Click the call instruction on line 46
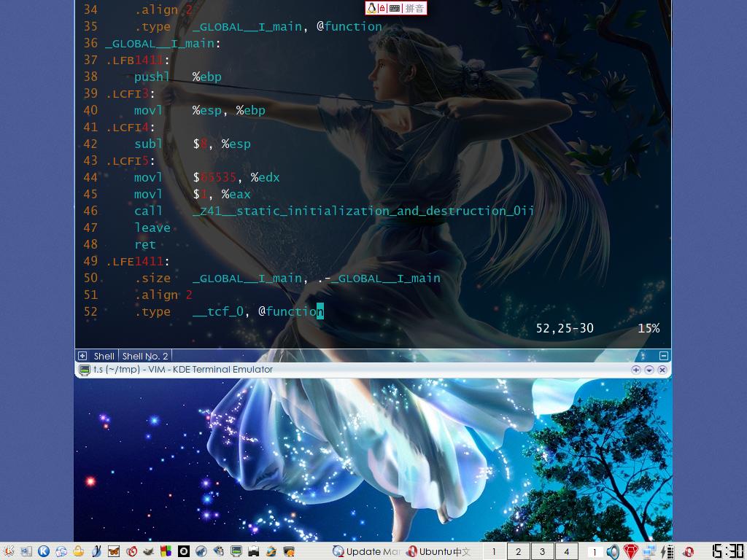Image resolution: width=747 pixels, height=560 pixels. (x=148, y=211)
